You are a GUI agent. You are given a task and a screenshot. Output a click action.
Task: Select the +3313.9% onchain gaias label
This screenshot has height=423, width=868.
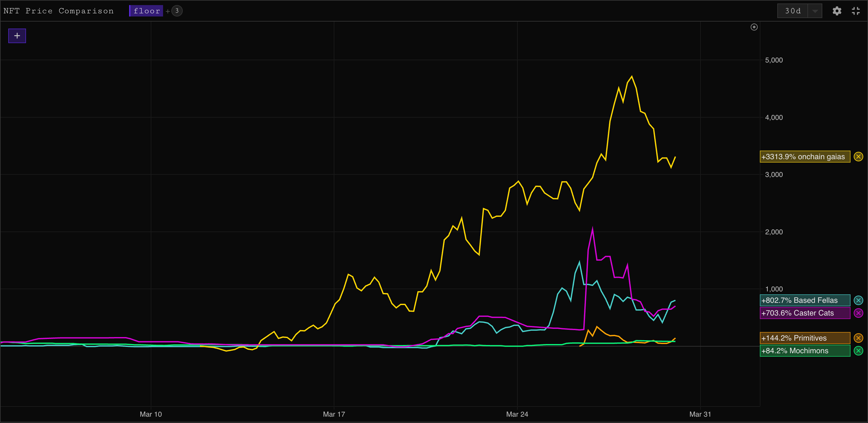pyautogui.click(x=804, y=157)
